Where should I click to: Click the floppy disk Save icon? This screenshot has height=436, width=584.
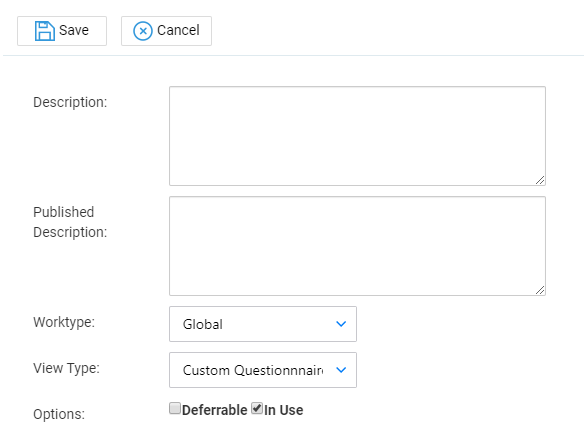pos(45,31)
